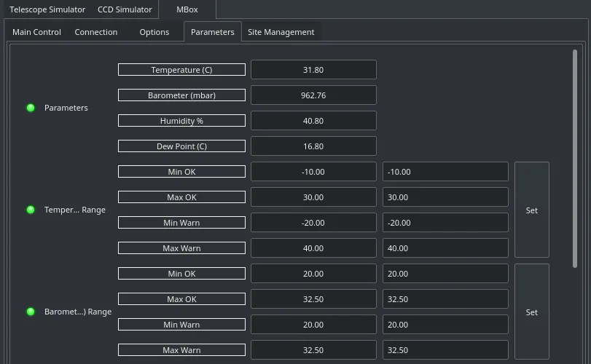Screen dimensions: 591x364
Task: Edit Barometer Min OK input showing 20.00
Action: pos(445,274)
